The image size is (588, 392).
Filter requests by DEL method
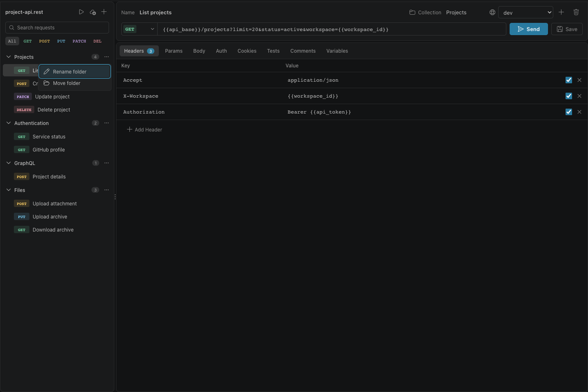(98, 41)
